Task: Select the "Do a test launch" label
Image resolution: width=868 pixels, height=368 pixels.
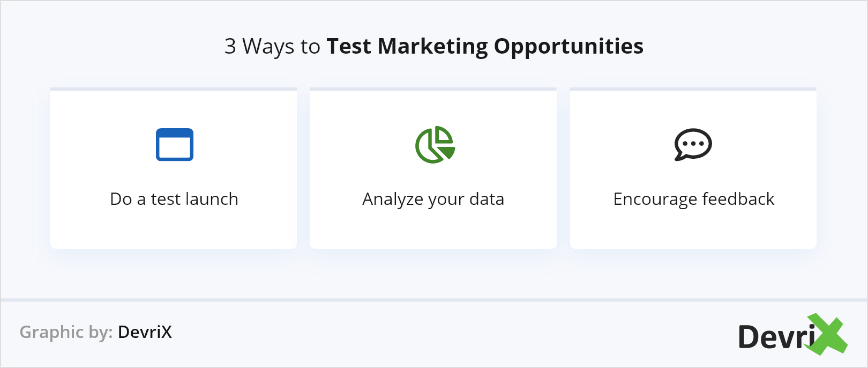Action: tap(174, 199)
